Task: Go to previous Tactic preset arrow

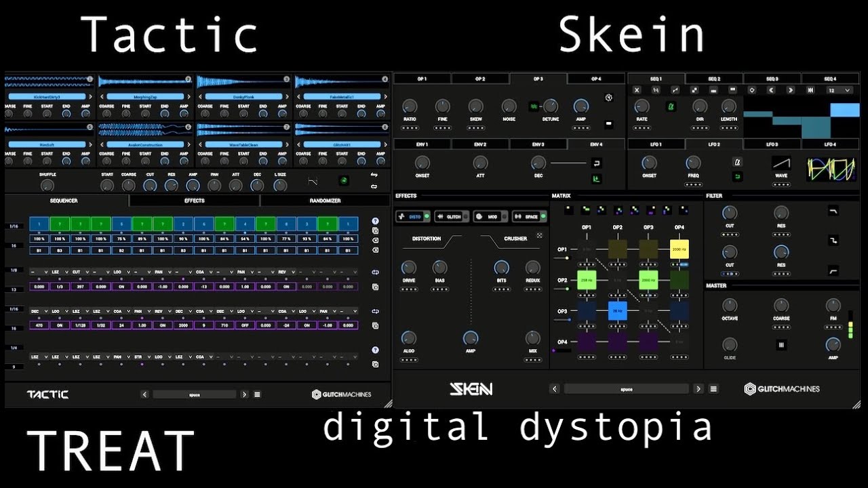Action: (x=144, y=394)
